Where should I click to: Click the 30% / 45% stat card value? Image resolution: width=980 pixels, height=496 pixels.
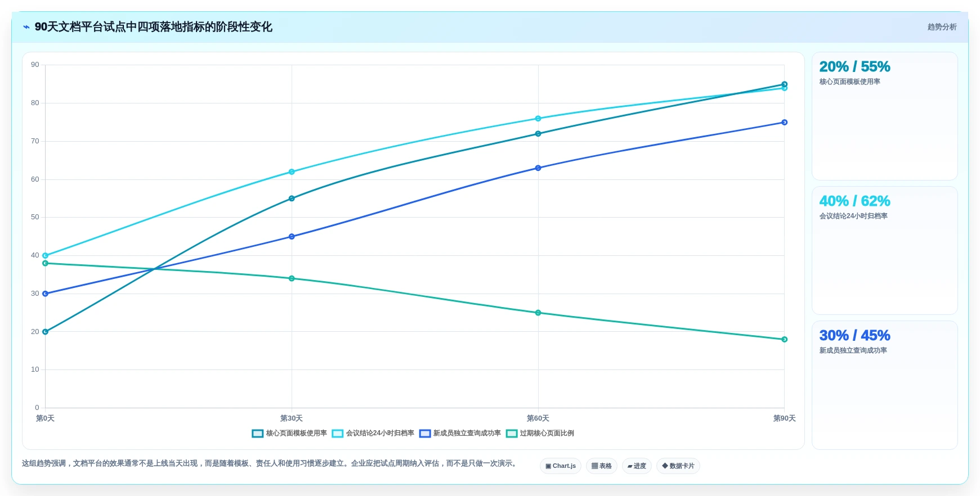tap(854, 336)
